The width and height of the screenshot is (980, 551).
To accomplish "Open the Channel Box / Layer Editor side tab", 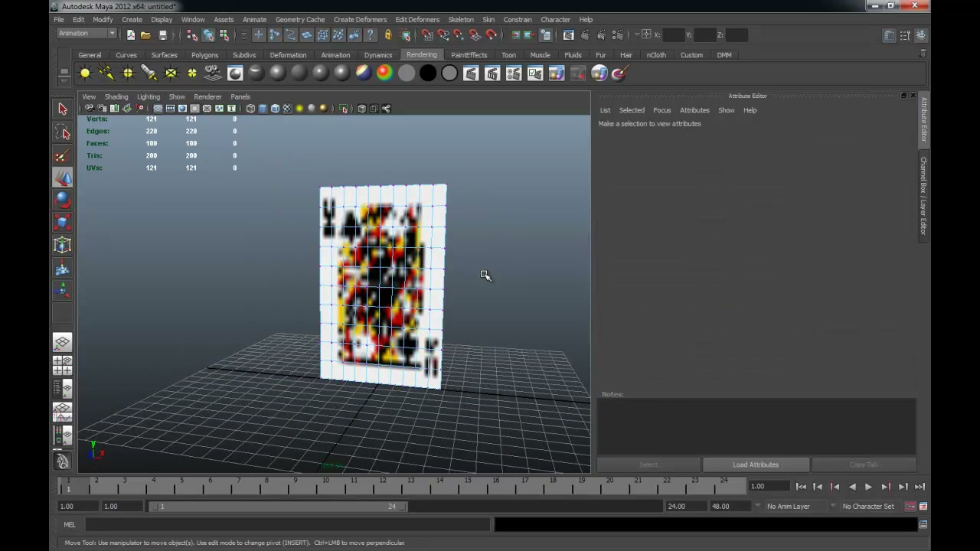I will [924, 197].
